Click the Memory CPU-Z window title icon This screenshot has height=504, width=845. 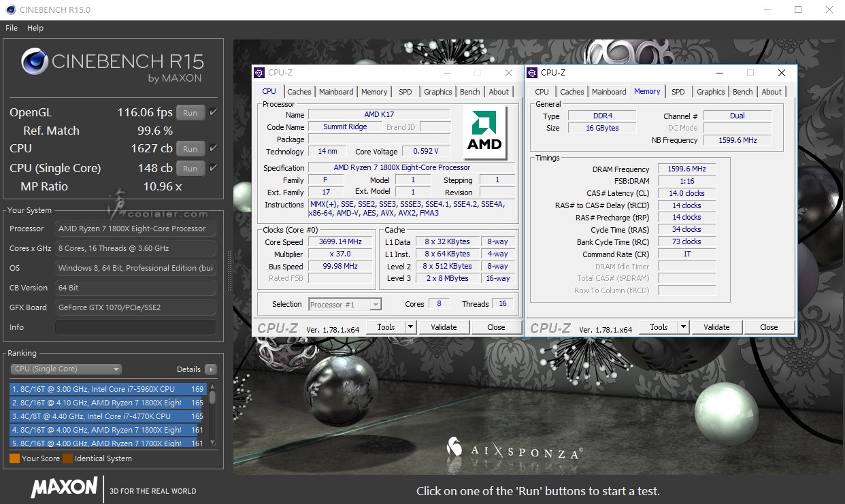(532, 73)
